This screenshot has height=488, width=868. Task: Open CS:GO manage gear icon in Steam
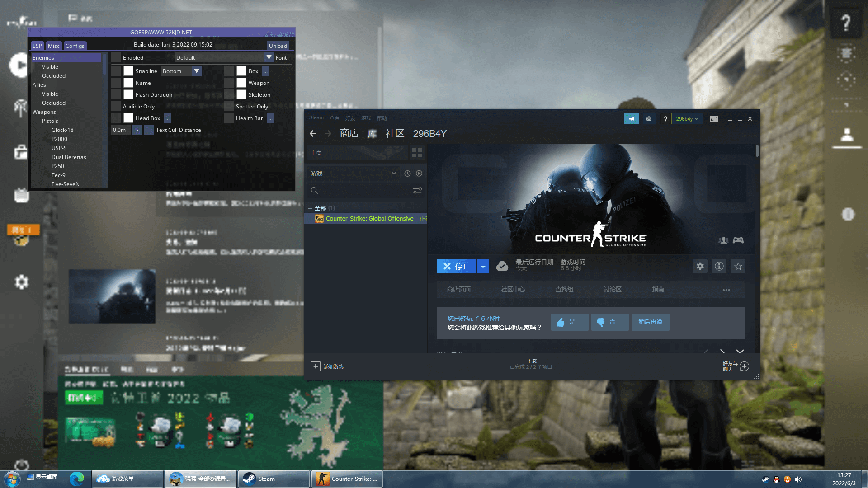tap(700, 266)
